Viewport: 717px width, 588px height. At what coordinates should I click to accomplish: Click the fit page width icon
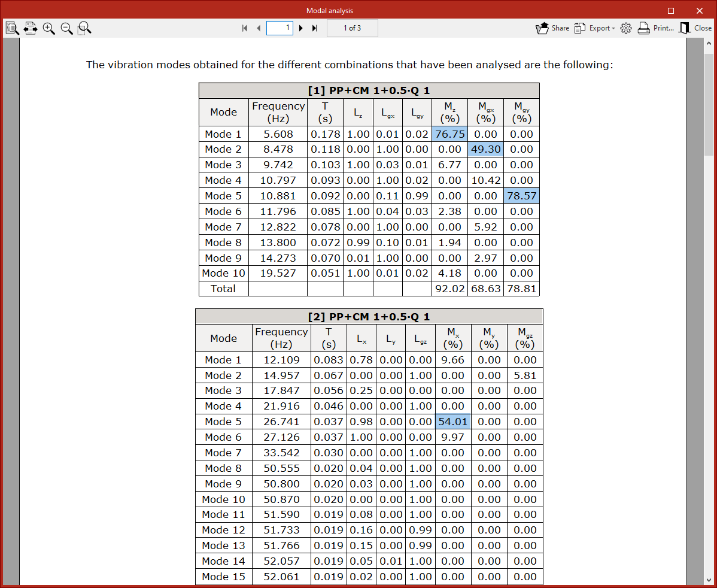[31, 28]
